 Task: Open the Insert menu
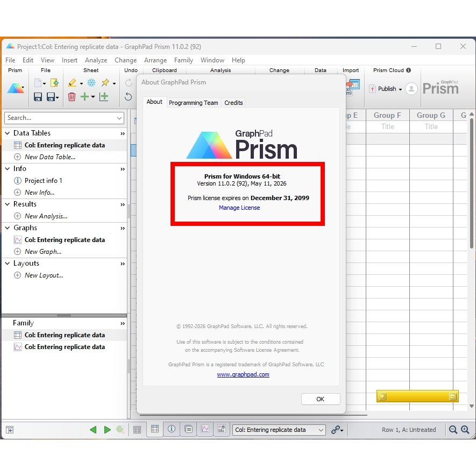pos(69,60)
